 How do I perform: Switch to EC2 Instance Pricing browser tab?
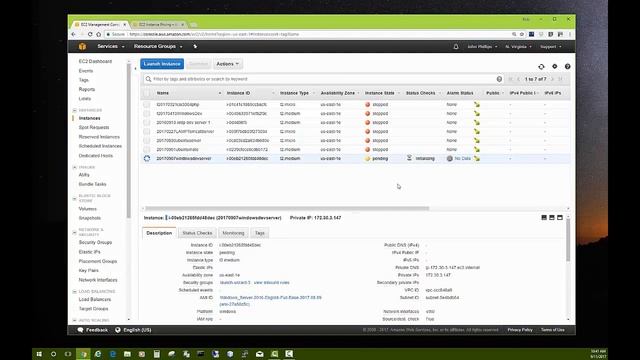click(158, 24)
